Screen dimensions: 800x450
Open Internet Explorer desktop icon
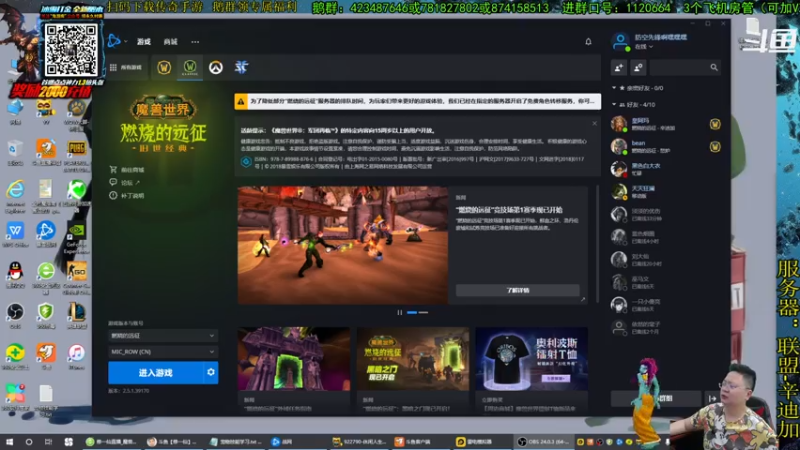(x=15, y=196)
